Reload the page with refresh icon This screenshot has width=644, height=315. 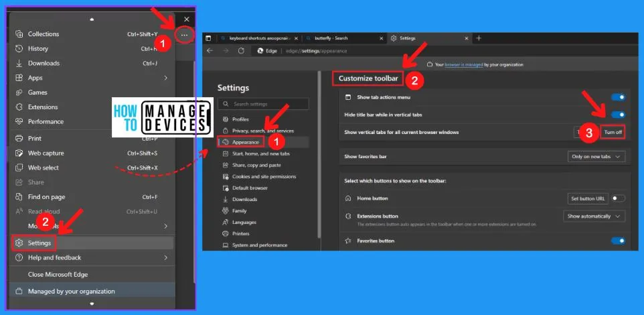coord(241,50)
